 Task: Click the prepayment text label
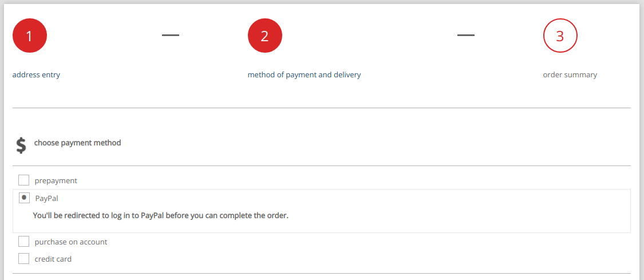coord(56,180)
